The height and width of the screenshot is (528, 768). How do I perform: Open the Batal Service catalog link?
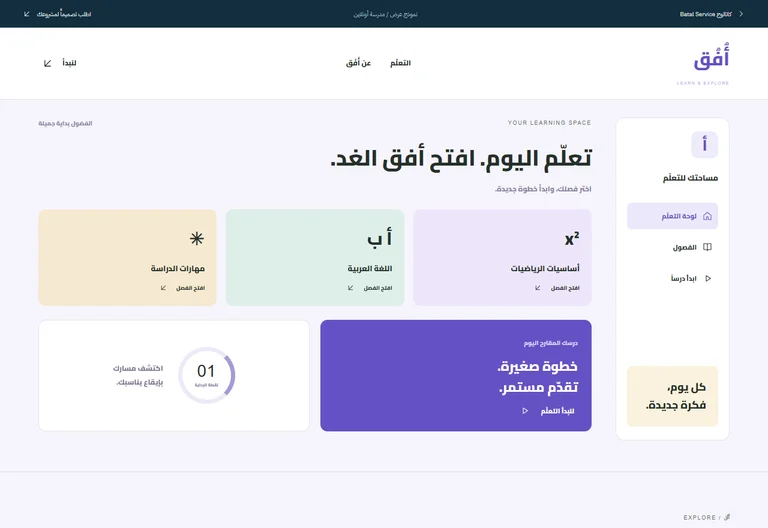coord(705,14)
